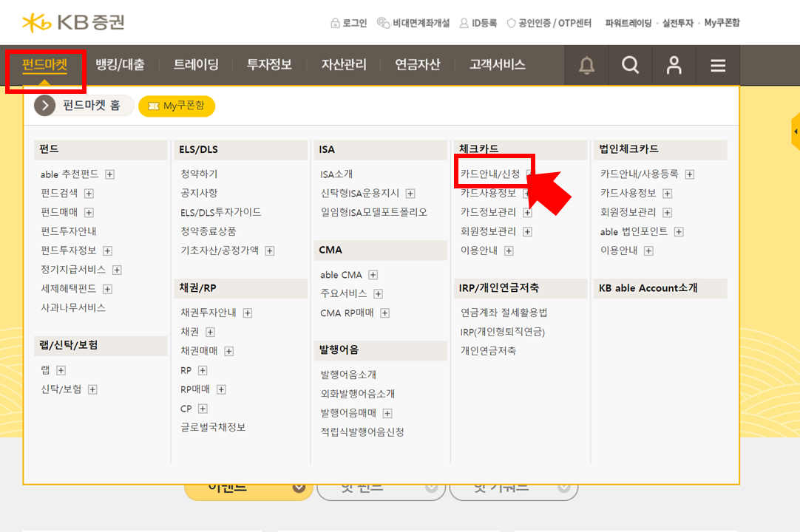The height and width of the screenshot is (532, 800).
Task: Expand 펀드투자정보 plus icon
Action: pyautogui.click(x=107, y=250)
